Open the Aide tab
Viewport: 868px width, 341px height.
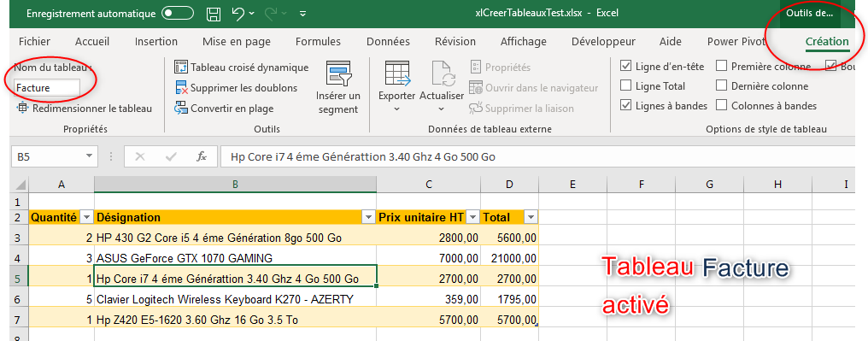point(671,42)
